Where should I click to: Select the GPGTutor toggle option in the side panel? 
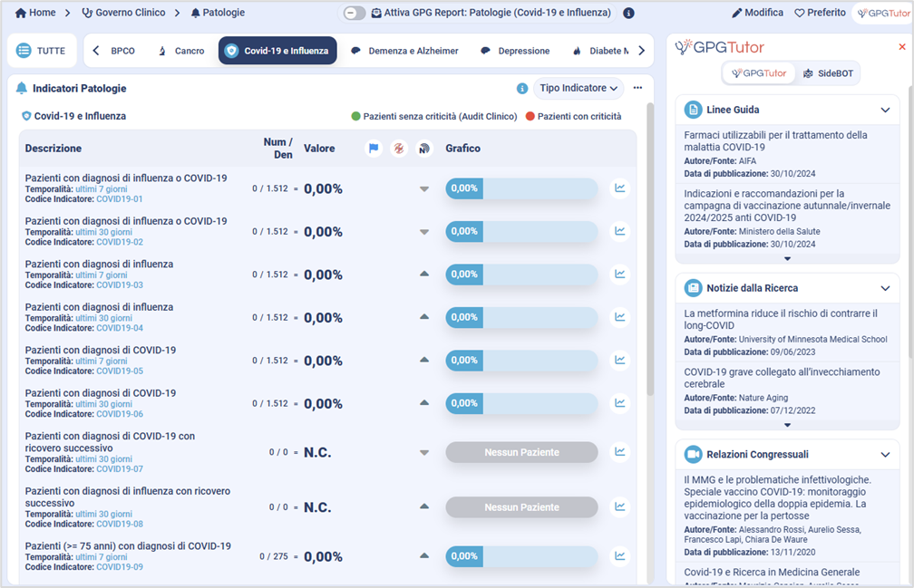(x=760, y=73)
